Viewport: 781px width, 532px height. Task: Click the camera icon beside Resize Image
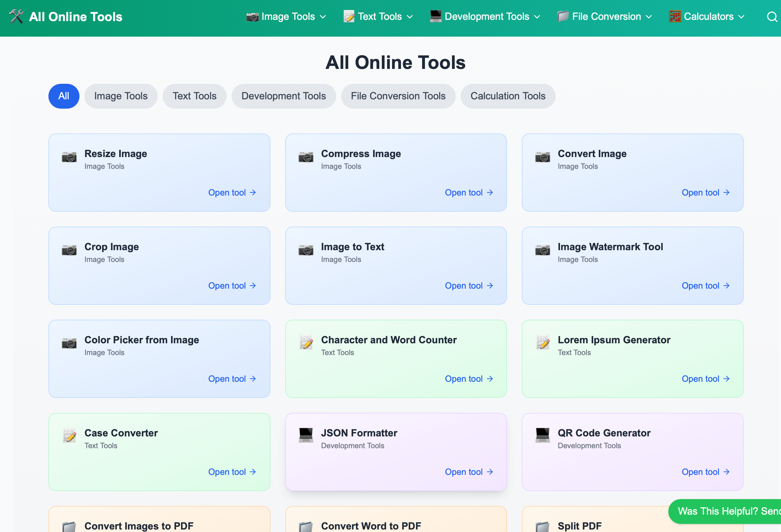pos(69,157)
